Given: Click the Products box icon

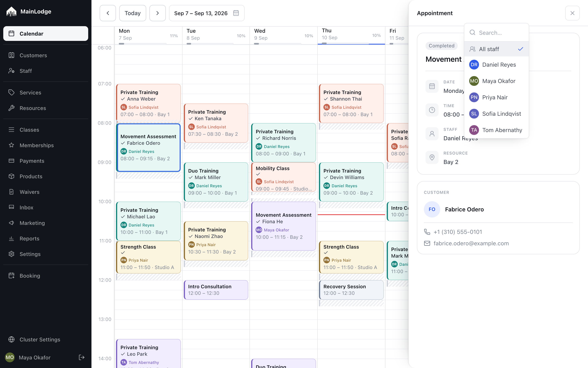Looking at the screenshot, I should [x=11, y=176].
